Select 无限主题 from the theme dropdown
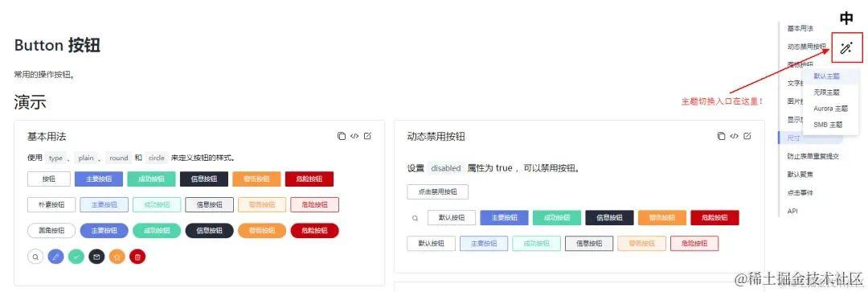 coord(827,93)
